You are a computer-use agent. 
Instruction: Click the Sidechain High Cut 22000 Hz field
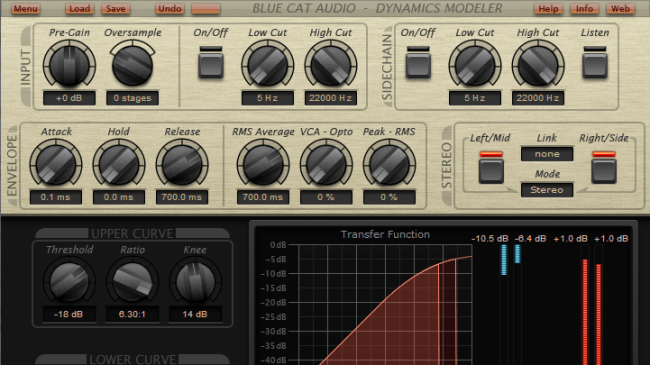click(538, 98)
